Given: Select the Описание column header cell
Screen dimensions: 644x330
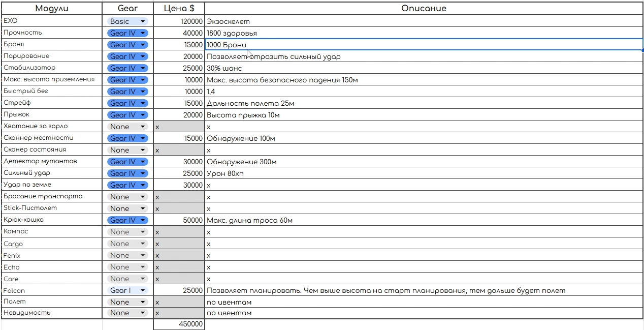Looking at the screenshot, I should [x=424, y=9].
